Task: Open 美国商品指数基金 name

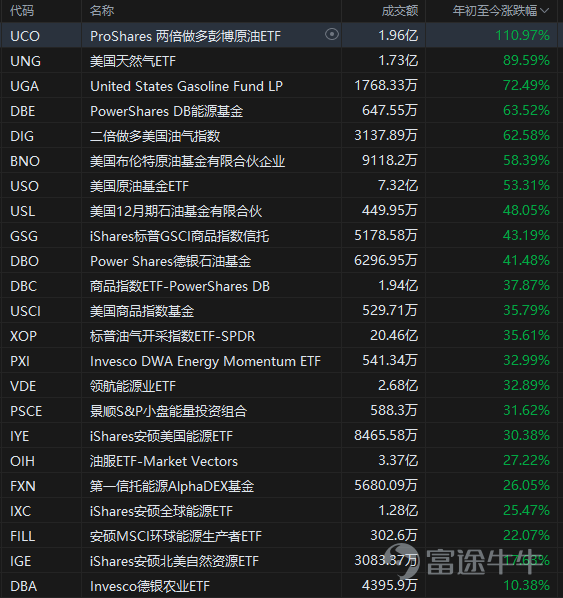Action: (142, 311)
